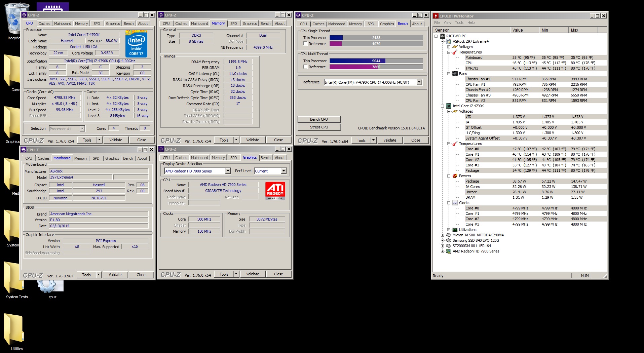Click Validate in the Memory window
The width and height of the screenshot is (644, 353).
coord(252,140)
